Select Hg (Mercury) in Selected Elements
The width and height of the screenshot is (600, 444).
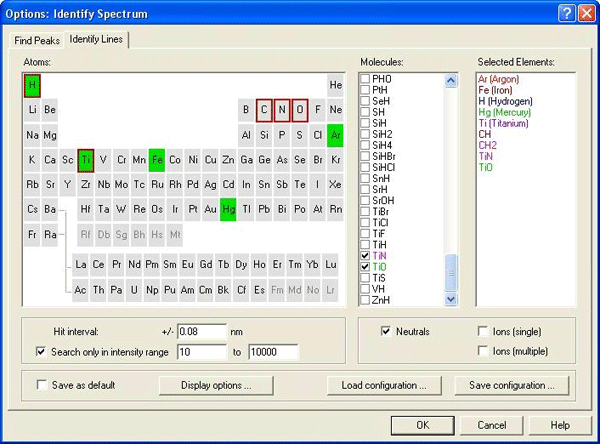click(504, 113)
